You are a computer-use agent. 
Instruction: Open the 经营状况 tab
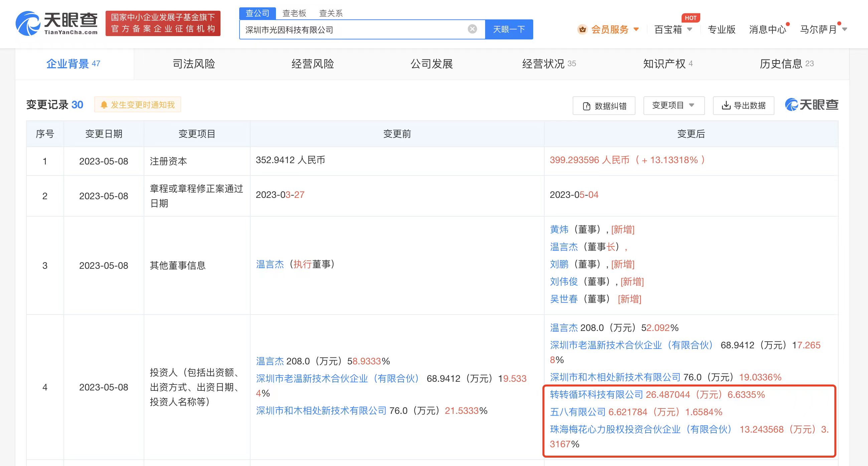pyautogui.click(x=549, y=64)
